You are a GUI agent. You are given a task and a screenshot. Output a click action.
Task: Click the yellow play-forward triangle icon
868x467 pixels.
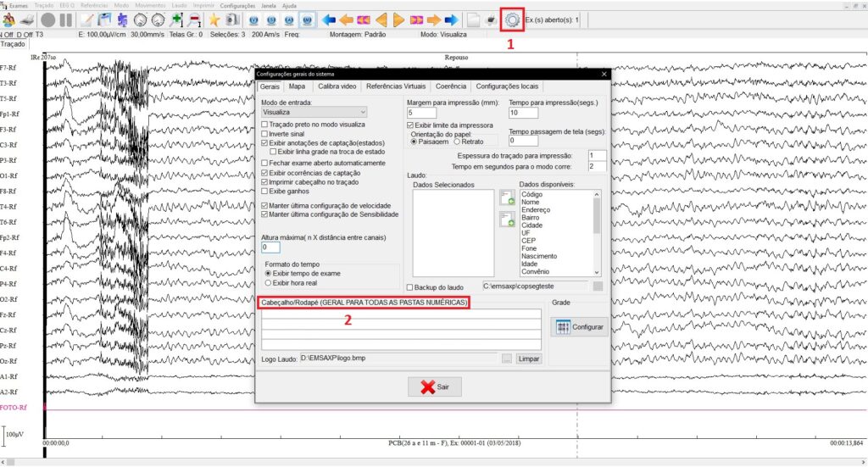[399, 19]
